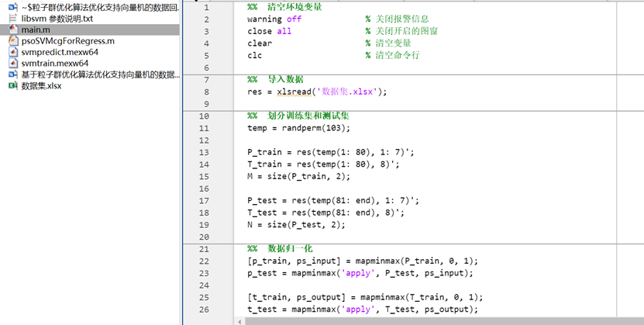Click the 't_test = mapminmax' line 26
The width and height of the screenshot is (644, 325).
363,309
